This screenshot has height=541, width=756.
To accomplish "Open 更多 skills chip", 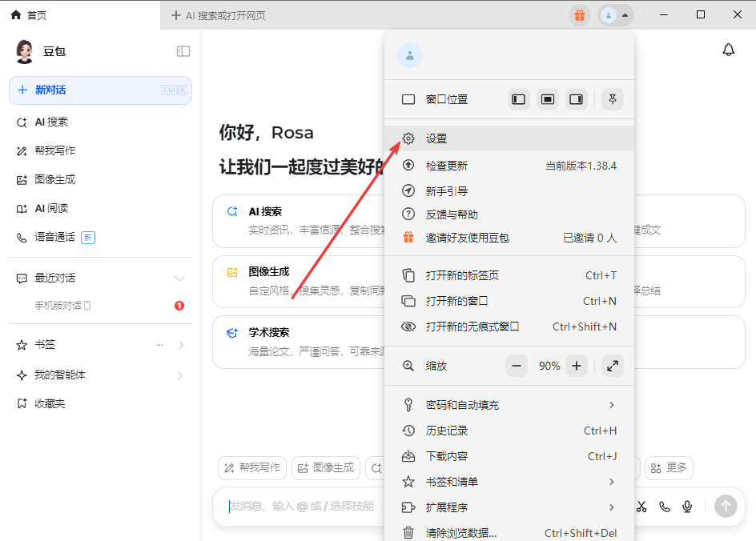I will point(669,468).
